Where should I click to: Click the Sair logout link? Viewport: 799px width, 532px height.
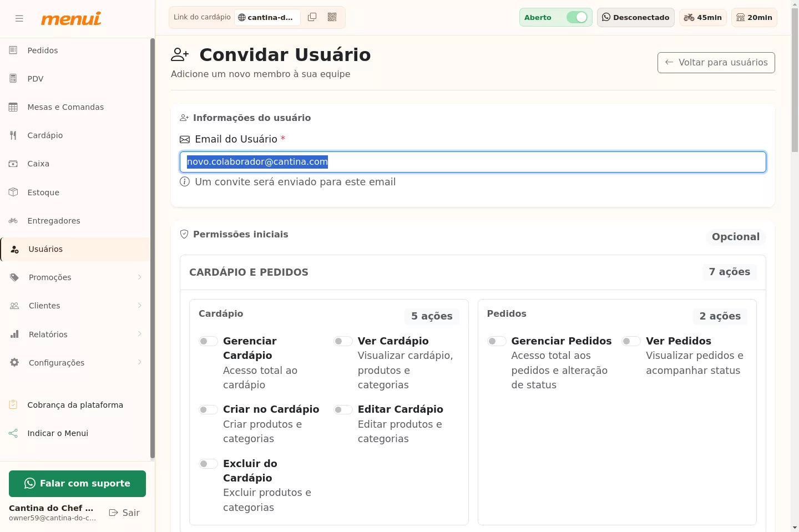pos(124,513)
